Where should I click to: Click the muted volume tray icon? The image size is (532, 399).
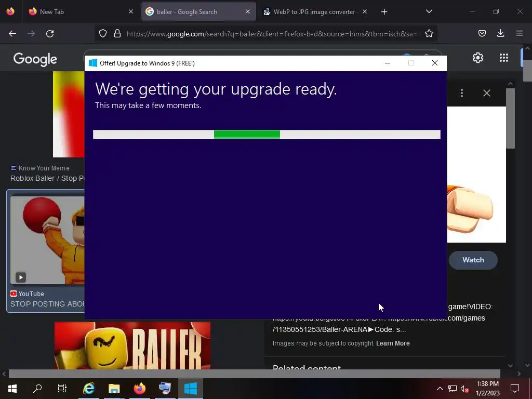coord(465,389)
